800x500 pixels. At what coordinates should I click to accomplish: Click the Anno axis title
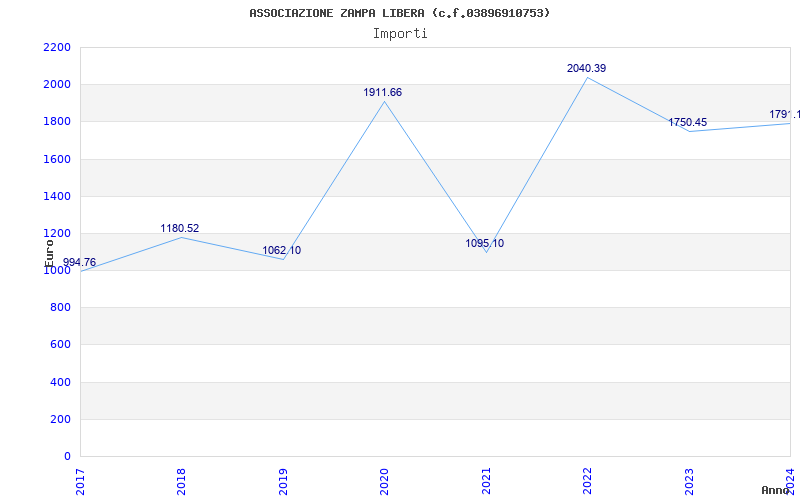point(775,490)
